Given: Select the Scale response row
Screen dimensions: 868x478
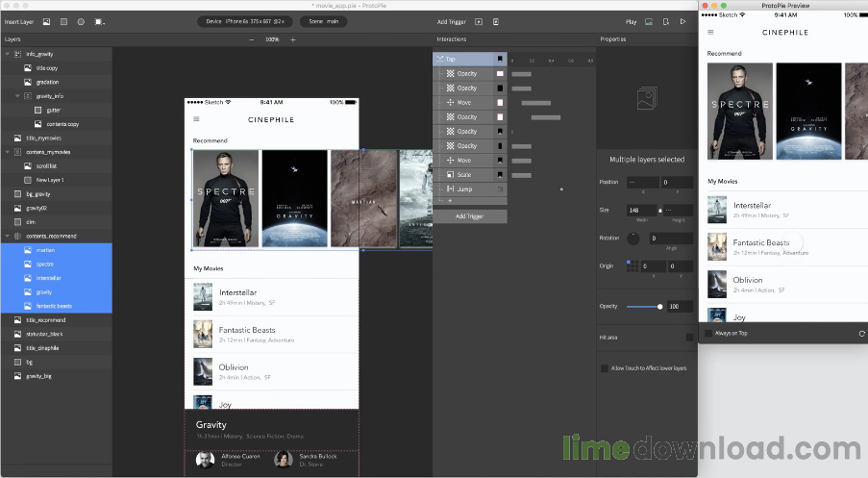Looking at the screenshot, I should pos(469,174).
